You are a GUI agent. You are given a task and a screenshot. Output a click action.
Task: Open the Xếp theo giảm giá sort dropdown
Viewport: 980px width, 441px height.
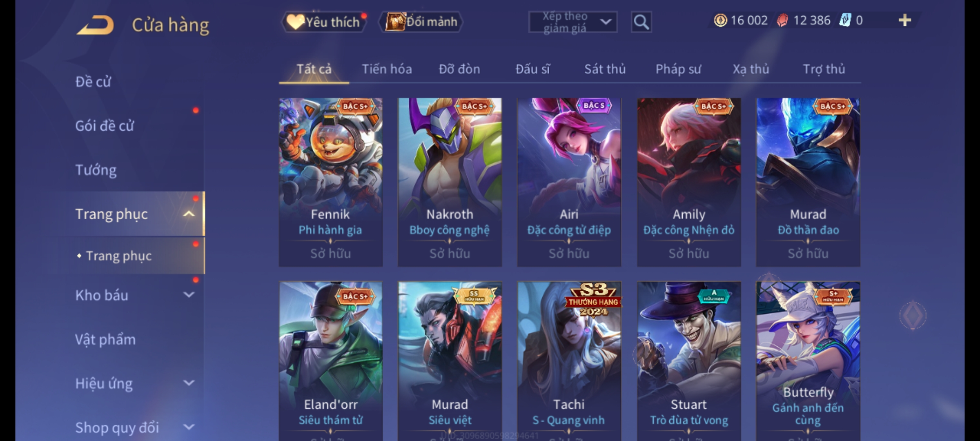click(572, 22)
